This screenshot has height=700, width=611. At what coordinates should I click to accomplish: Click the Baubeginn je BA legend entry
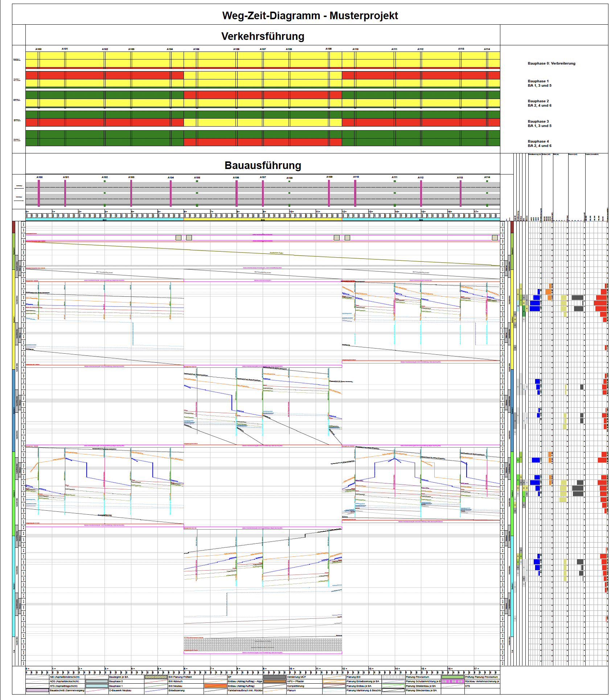click(x=119, y=677)
